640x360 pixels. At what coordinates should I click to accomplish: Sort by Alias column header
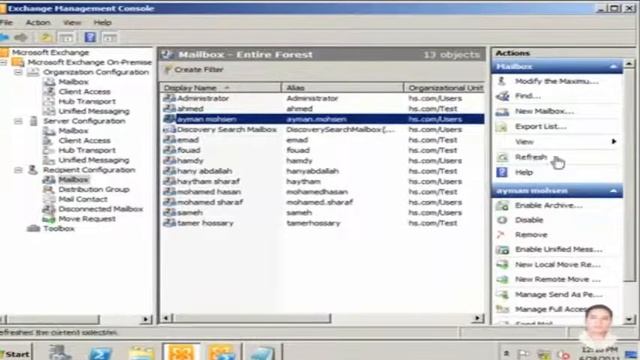tap(342, 88)
